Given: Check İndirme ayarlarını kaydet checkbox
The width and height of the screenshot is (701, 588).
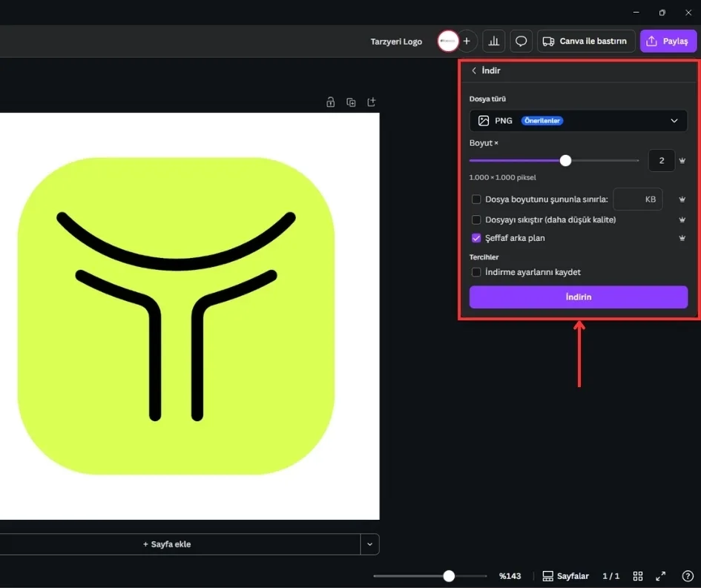Looking at the screenshot, I should point(476,272).
